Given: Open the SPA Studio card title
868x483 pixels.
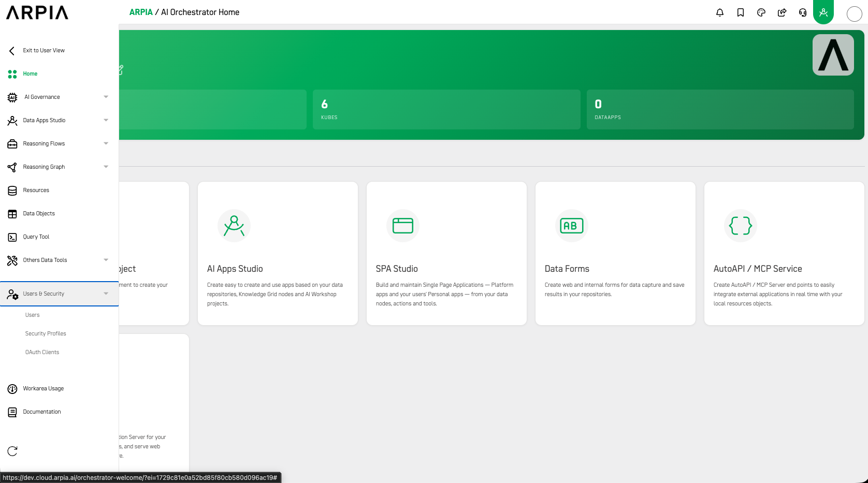Looking at the screenshot, I should [x=397, y=269].
